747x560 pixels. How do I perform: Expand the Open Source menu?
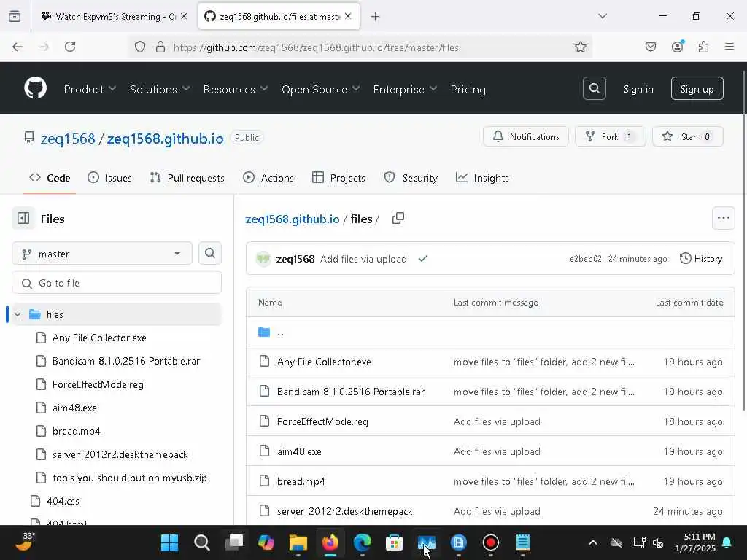(321, 89)
